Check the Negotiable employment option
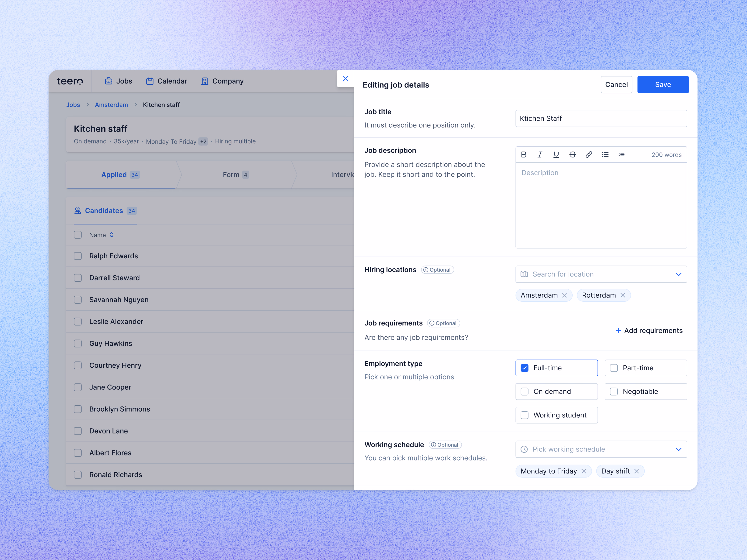This screenshot has width=747, height=560. (614, 392)
